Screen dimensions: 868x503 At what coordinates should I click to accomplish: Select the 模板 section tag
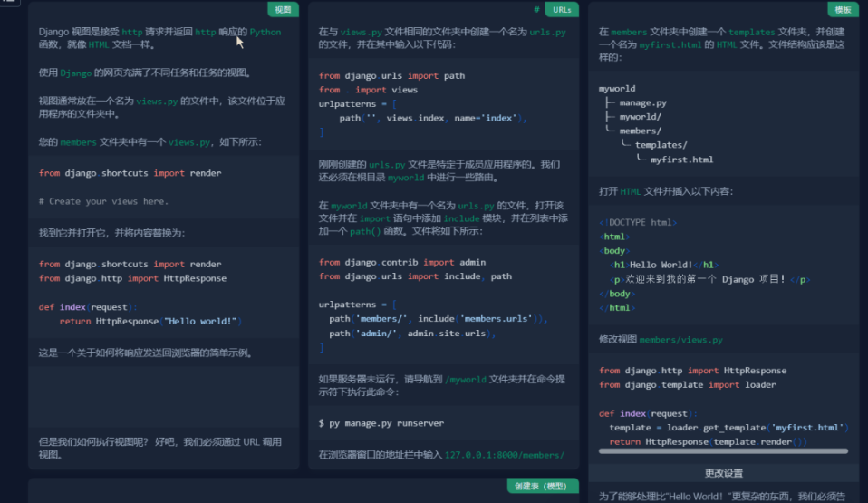(x=843, y=9)
